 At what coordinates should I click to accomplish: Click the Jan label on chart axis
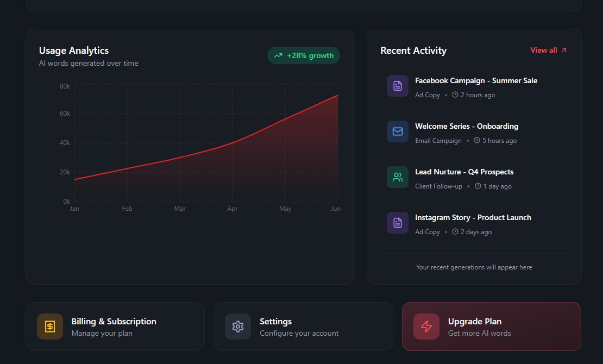74,209
